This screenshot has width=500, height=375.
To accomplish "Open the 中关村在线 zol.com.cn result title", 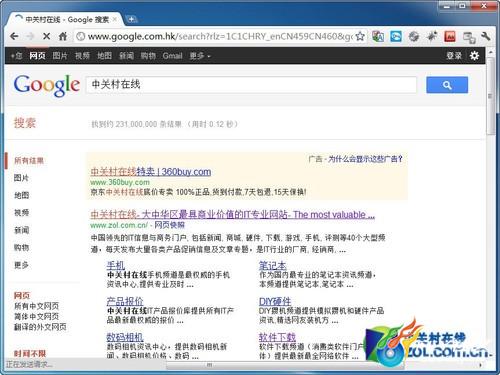I will point(232,214).
